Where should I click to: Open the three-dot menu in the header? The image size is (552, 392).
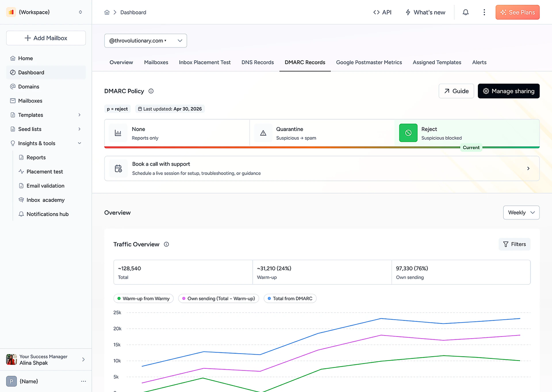(x=484, y=12)
